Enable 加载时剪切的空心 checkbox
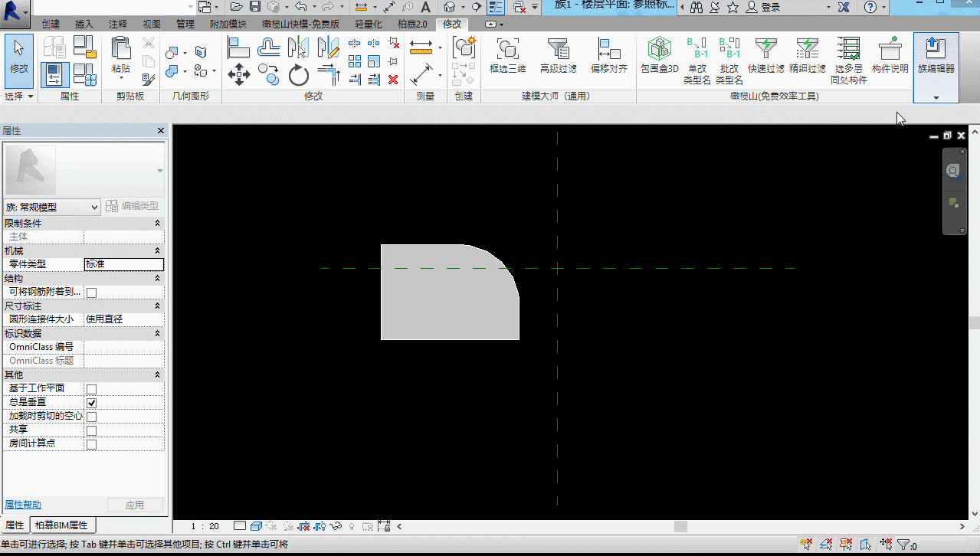 coord(91,417)
